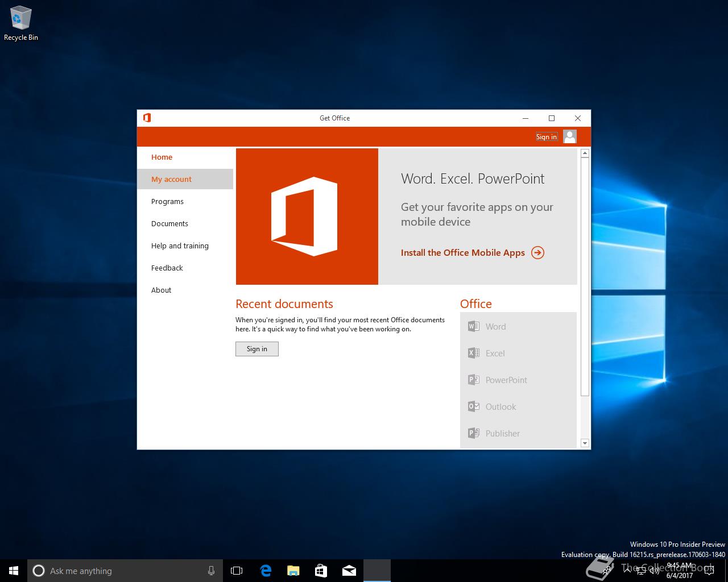This screenshot has width=728, height=582.
Task: Open Programs in the sidebar
Action: coord(185,201)
